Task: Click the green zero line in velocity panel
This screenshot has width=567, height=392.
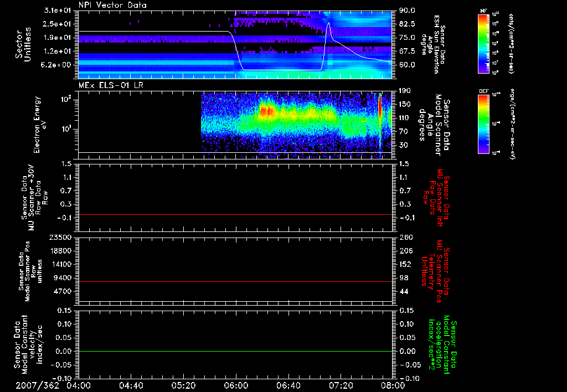Action: tap(235, 351)
